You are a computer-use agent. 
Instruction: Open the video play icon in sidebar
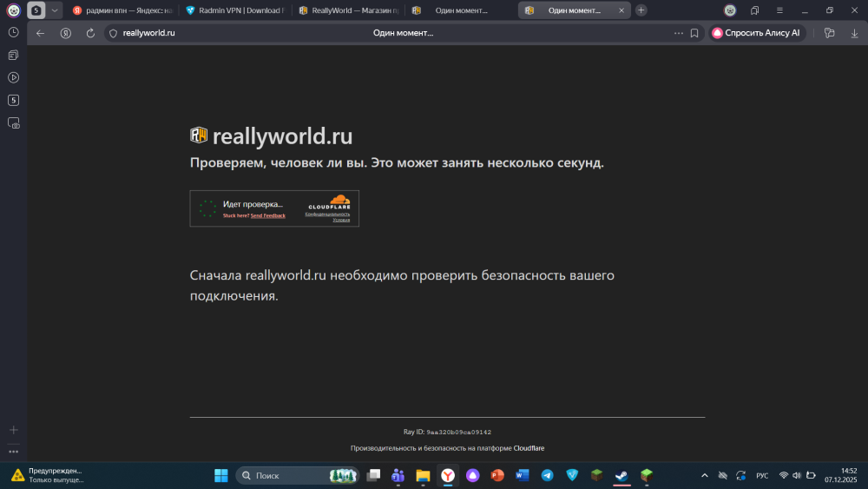click(13, 77)
